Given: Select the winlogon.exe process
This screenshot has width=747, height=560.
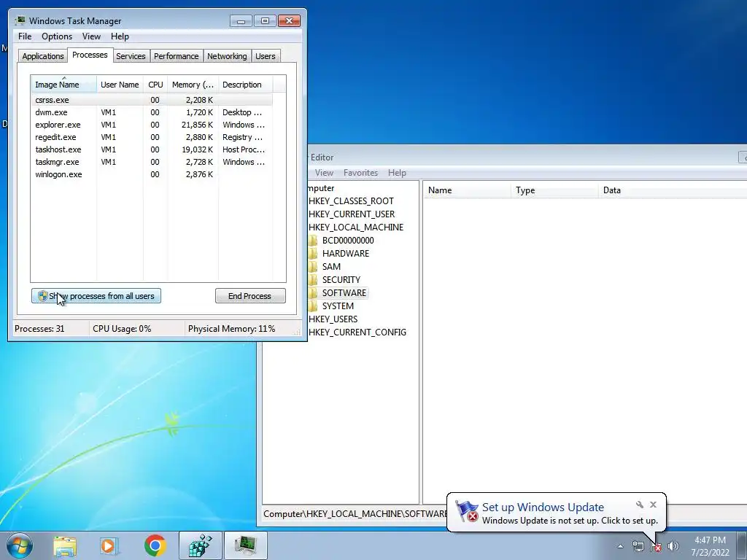Looking at the screenshot, I should click(x=152, y=174).
